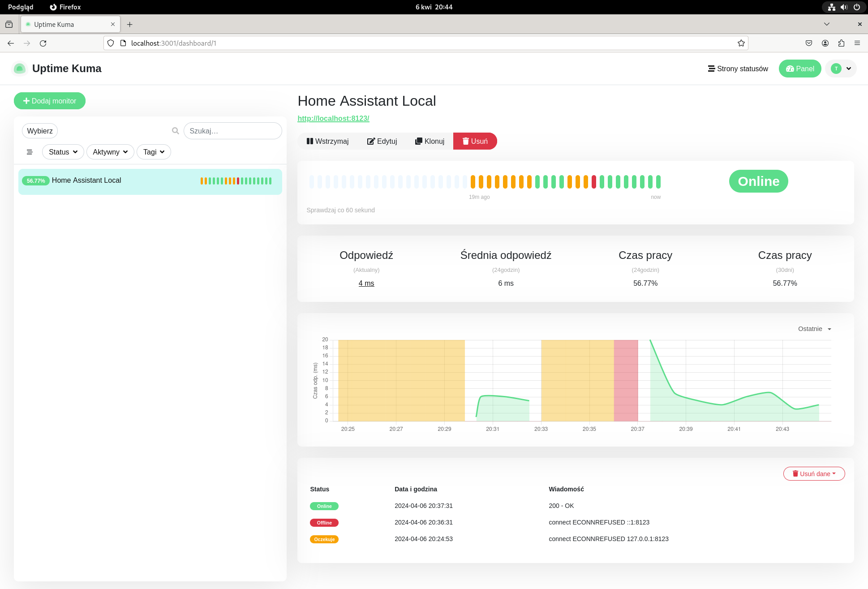
Task: Open the http://localhost:8123/ link
Action: pos(333,118)
